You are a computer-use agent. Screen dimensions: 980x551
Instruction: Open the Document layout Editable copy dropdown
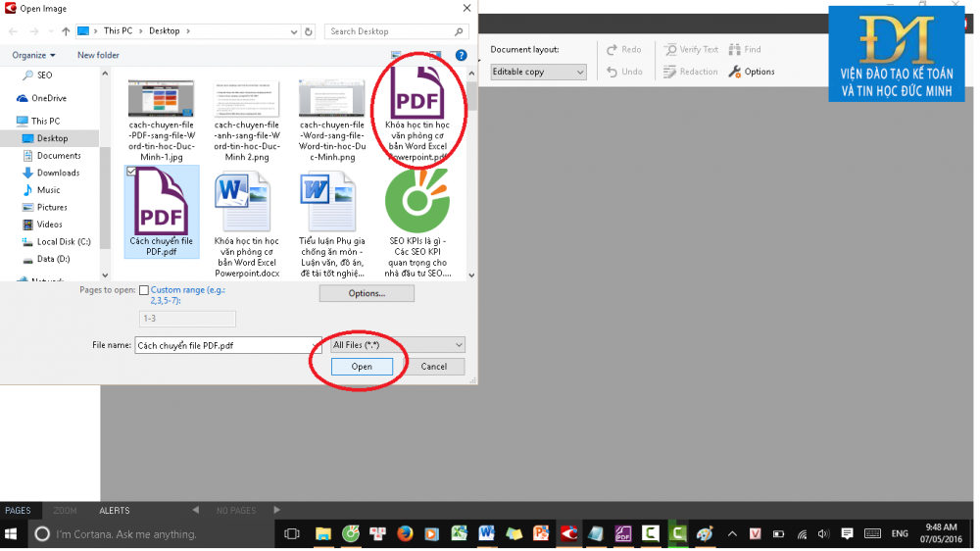pos(538,72)
